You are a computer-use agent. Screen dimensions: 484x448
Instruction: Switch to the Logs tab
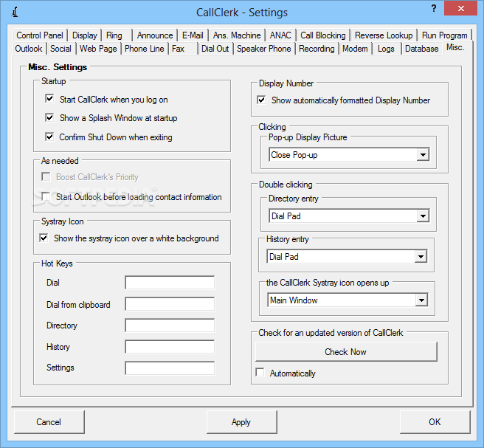(x=386, y=49)
